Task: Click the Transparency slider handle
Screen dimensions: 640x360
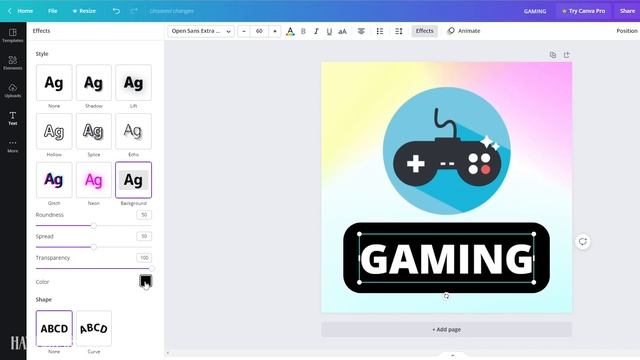Action: coord(151,269)
